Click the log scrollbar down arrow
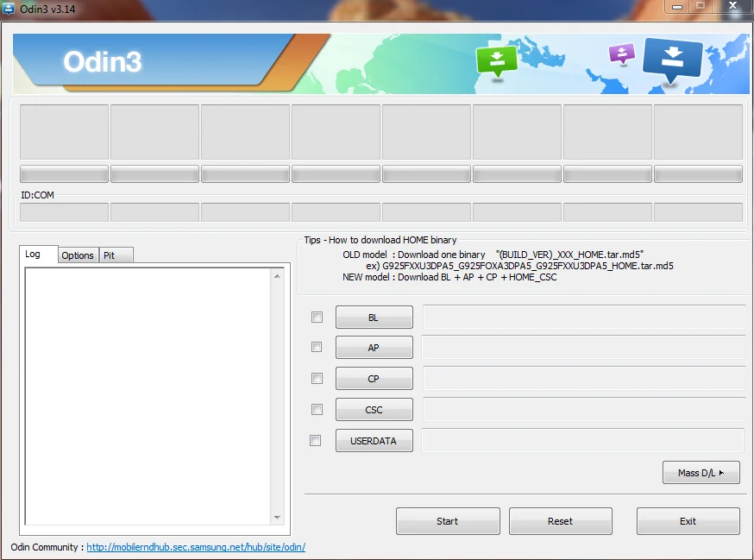The image size is (754, 560). tap(277, 517)
